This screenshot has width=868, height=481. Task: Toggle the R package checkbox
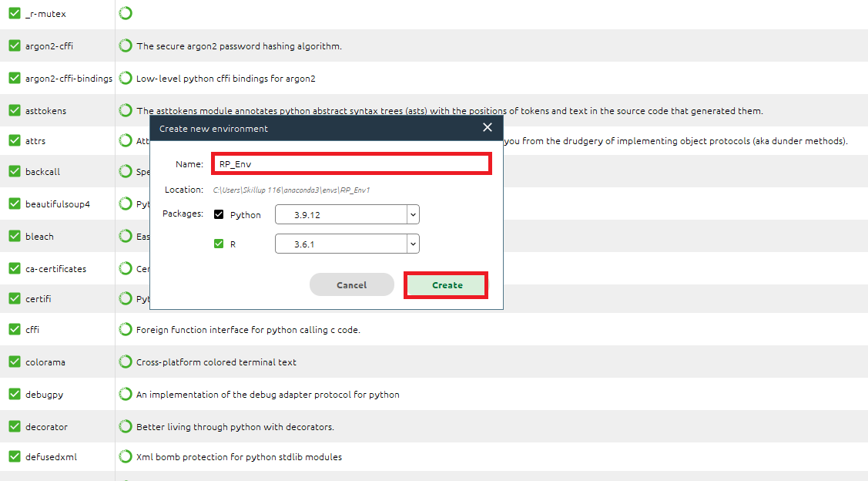[219, 244]
